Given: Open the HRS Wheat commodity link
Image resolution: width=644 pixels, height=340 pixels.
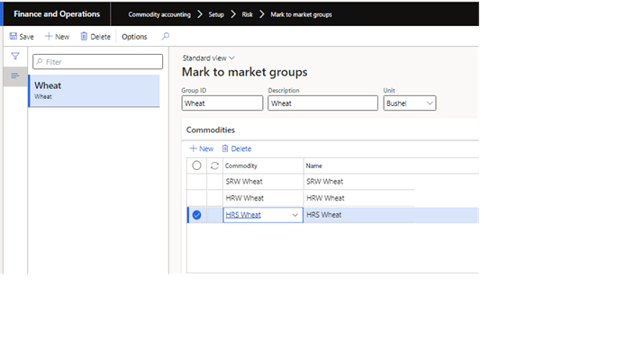Looking at the screenshot, I should pos(243,214).
